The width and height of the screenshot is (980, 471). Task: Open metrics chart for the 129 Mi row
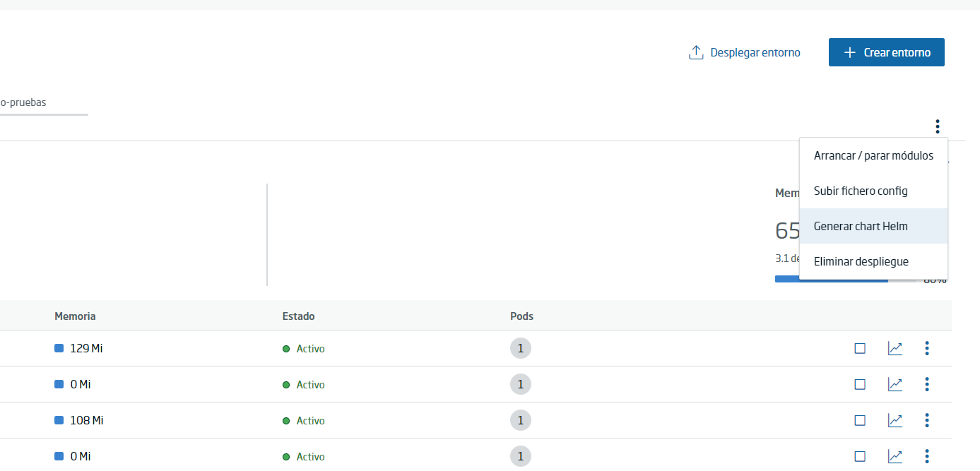click(x=895, y=348)
